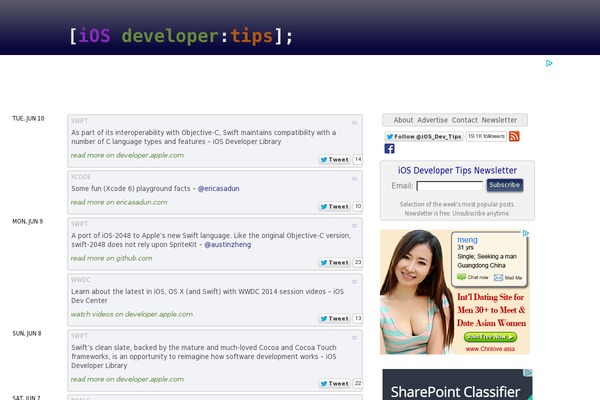Tweet the iOS-2048 Swift port post
Viewport: 600px width, 400px height.
pyautogui.click(x=334, y=263)
